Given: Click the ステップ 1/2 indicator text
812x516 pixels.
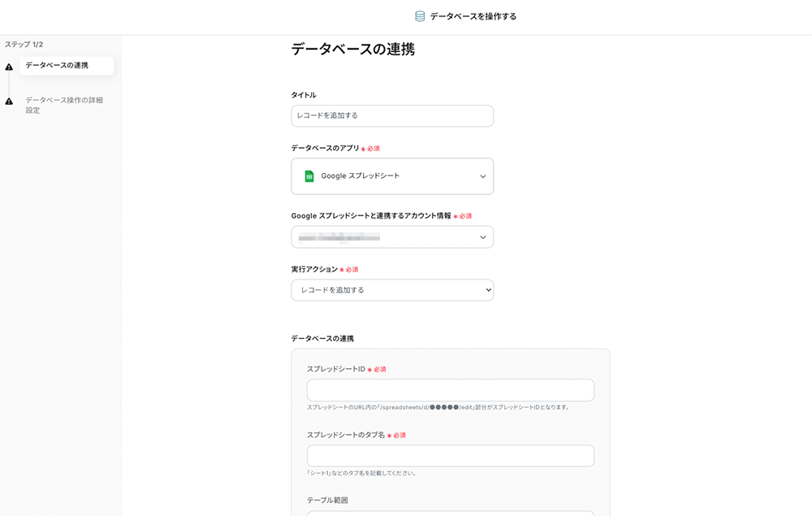Looking at the screenshot, I should click(24, 45).
